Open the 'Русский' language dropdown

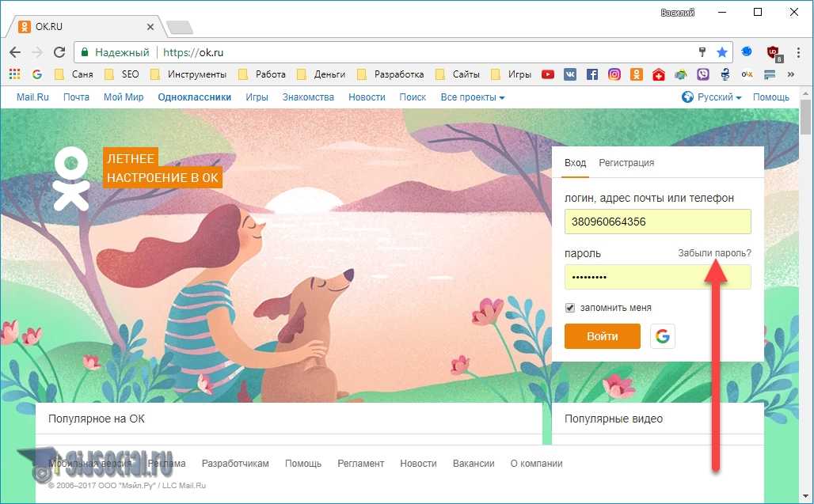point(712,97)
